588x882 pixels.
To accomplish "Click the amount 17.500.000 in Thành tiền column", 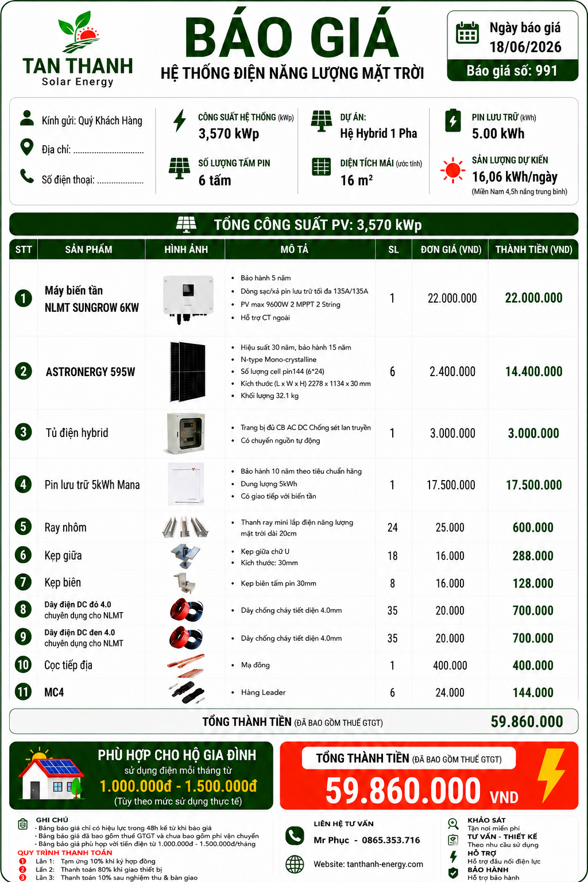I will 534,485.
